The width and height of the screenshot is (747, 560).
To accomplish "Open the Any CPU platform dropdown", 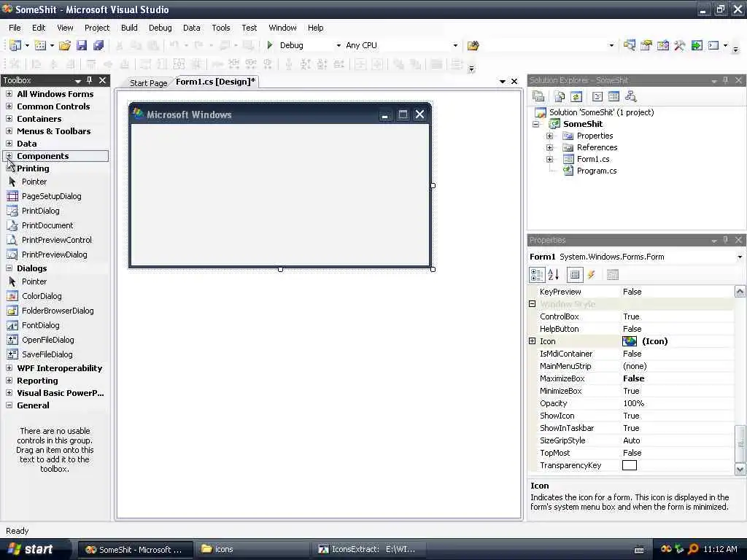I will tap(455, 45).
